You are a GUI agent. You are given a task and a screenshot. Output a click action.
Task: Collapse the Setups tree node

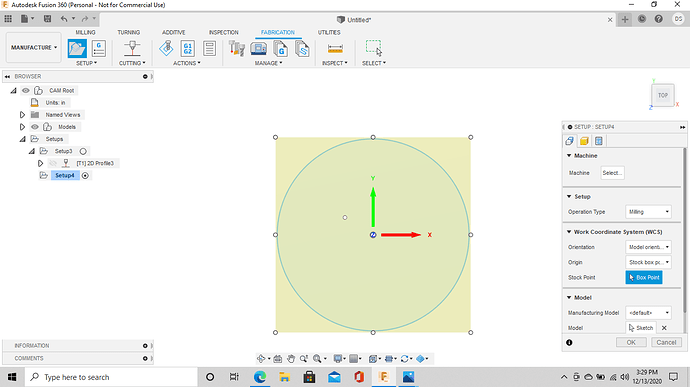[x=22, y=139]
